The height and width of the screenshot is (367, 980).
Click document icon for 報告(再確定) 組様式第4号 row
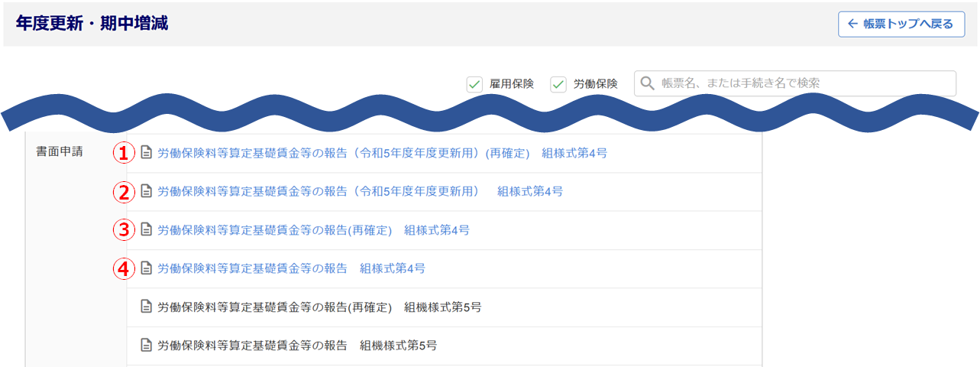click(x=147, y=229)
